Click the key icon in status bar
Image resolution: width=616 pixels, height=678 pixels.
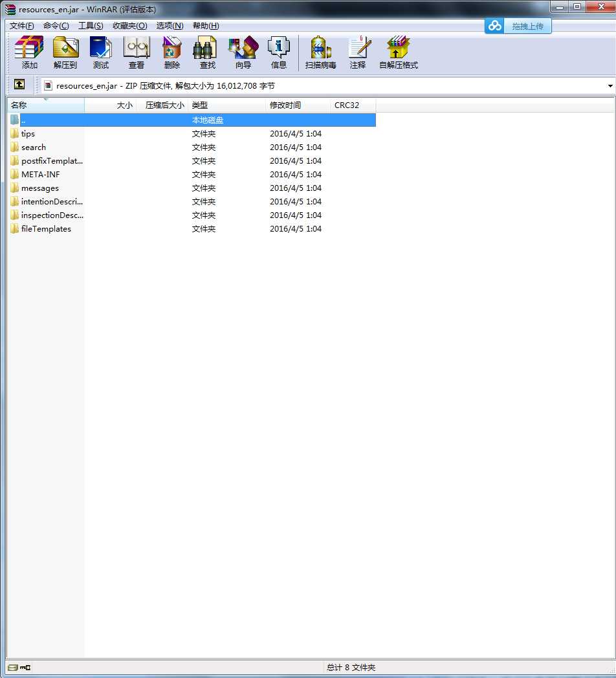[25, 667]
